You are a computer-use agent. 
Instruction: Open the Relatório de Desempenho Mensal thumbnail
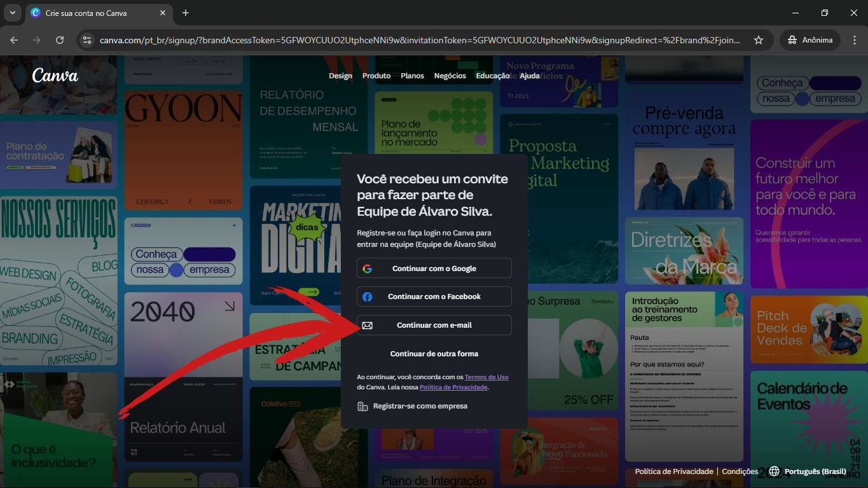click(308, 116)
